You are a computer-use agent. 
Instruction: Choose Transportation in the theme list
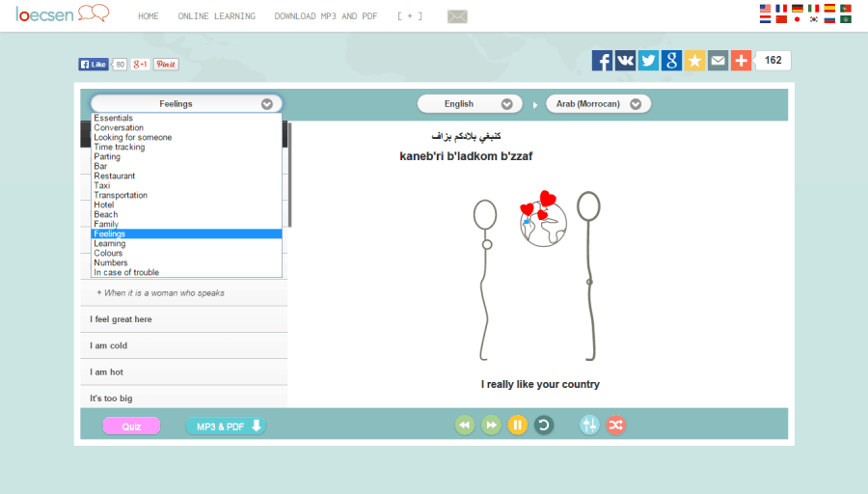point(186,196)
